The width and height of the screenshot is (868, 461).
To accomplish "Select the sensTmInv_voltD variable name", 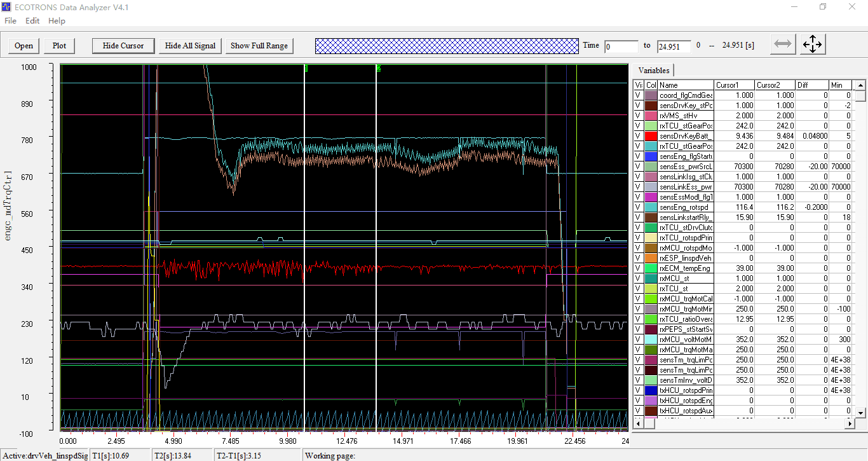I will click(x=686, y=380).
